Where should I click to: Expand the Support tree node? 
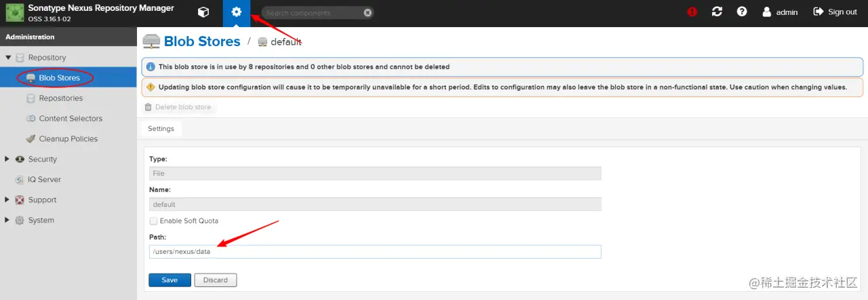tap(7, 200)
